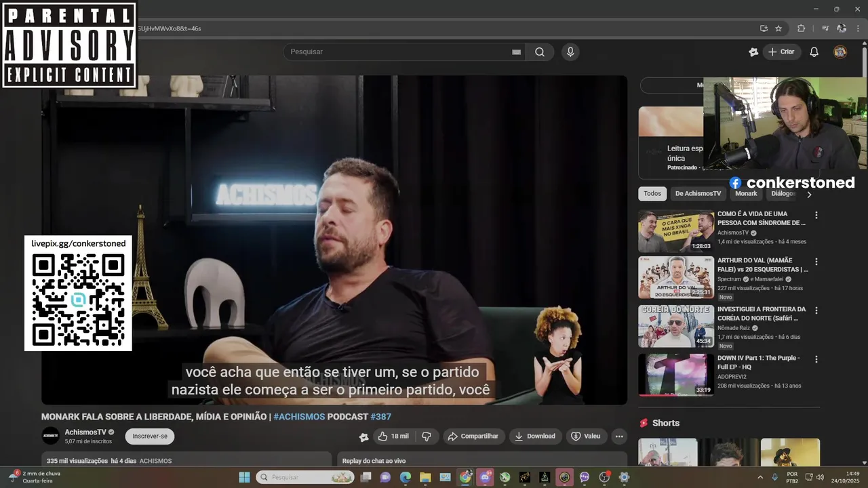Click Replay do chat ao vivo header
This screenshot has width=868, height=488.
[374, 461]
